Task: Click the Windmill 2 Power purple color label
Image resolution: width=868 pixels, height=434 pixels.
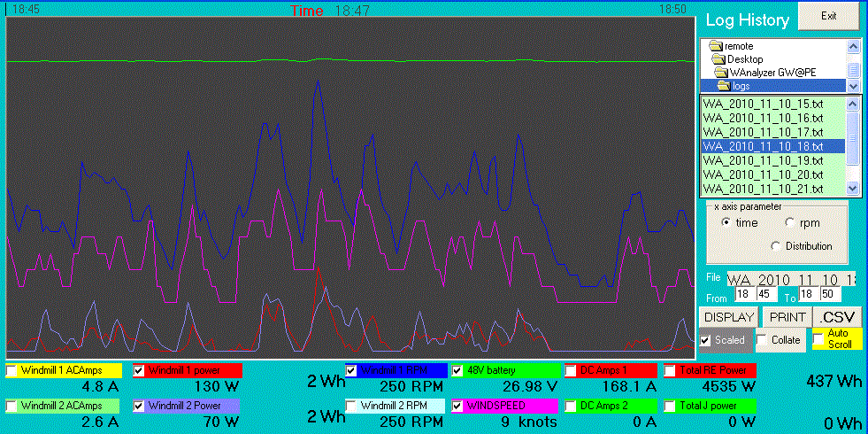Action: [x=192, y=406]
